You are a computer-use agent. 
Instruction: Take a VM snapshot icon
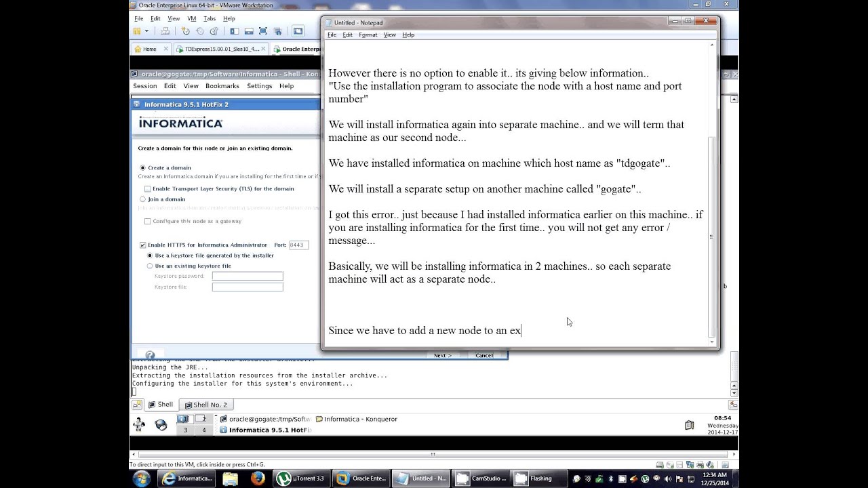click(x=185, y=31)
